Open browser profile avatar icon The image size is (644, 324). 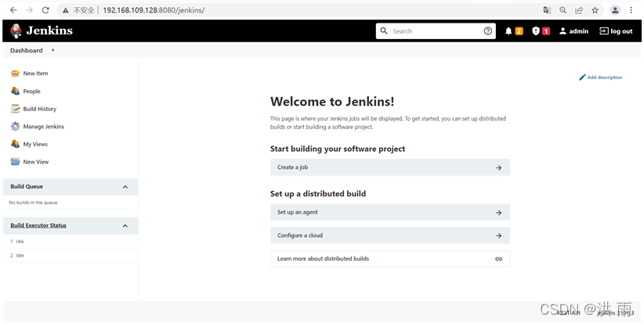615,10
